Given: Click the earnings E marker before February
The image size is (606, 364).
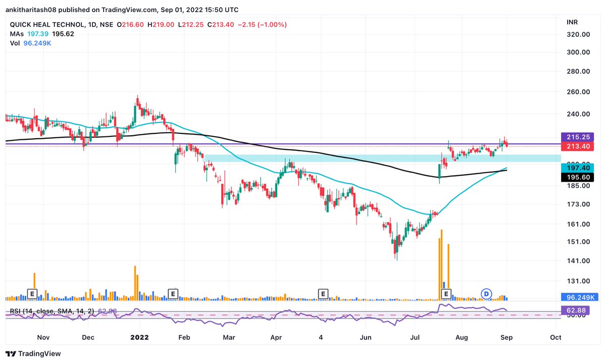Looking at the screenshot, I should [x=173, y=293].
